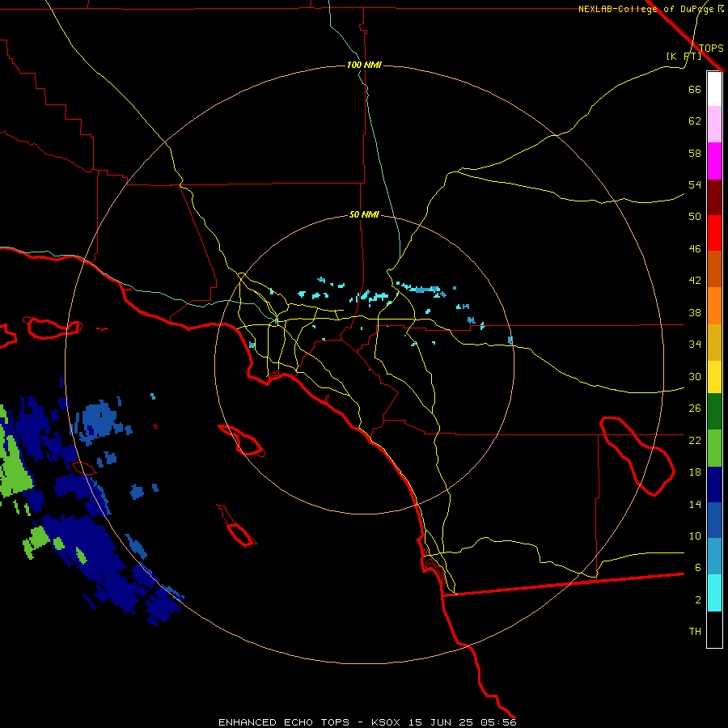Click the TOPS legend title
The width and height of the screenshot is (728, 728).
[x=711, y=48]
